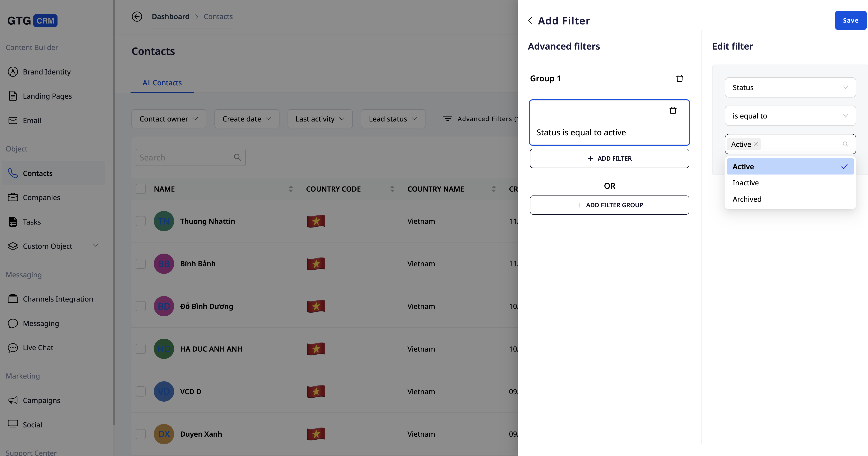Open Live Chat from the sidebar
This screenshot has height=456, width=868.
[x=38, y=348]
